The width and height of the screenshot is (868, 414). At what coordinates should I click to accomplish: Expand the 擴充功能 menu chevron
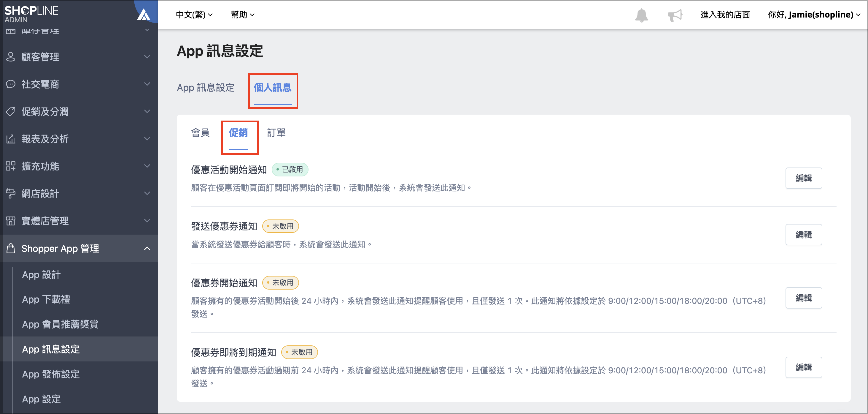point(147,166)
